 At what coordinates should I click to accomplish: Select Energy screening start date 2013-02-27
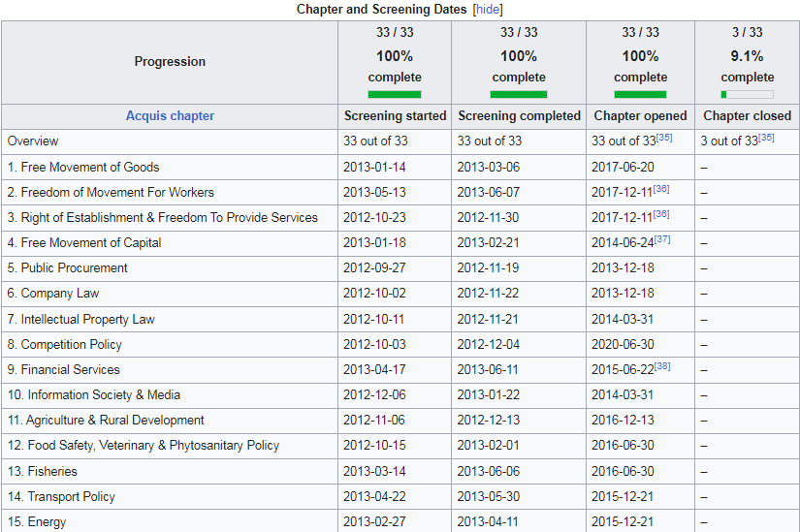(374, 521)
